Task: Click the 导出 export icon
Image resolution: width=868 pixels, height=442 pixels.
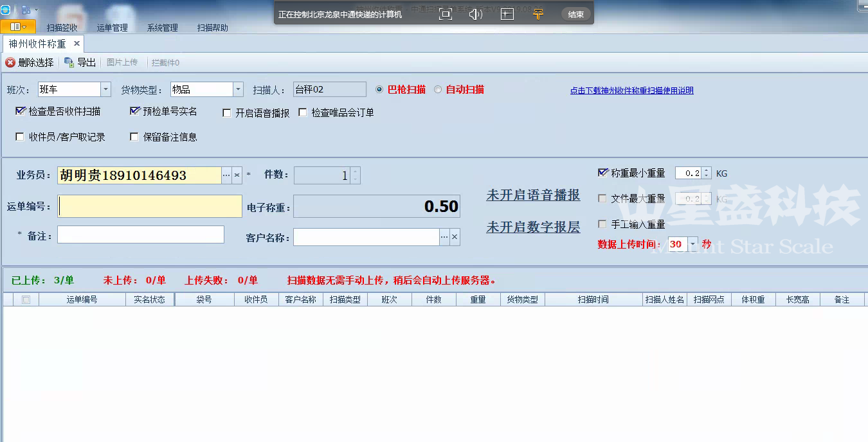Action: pyautogui.click(x=69, y=62)
